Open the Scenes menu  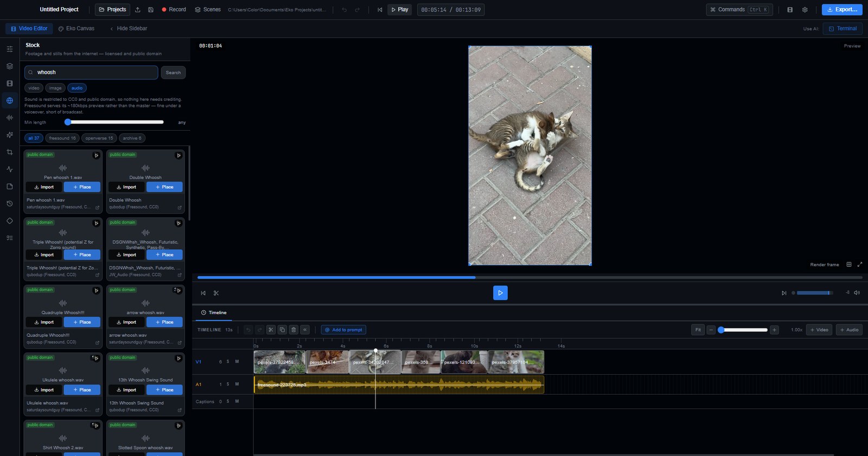click(208, 10)
